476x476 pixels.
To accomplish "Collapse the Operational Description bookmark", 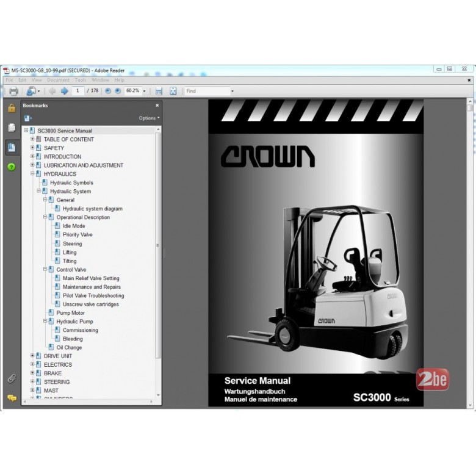I will [45, 217].
